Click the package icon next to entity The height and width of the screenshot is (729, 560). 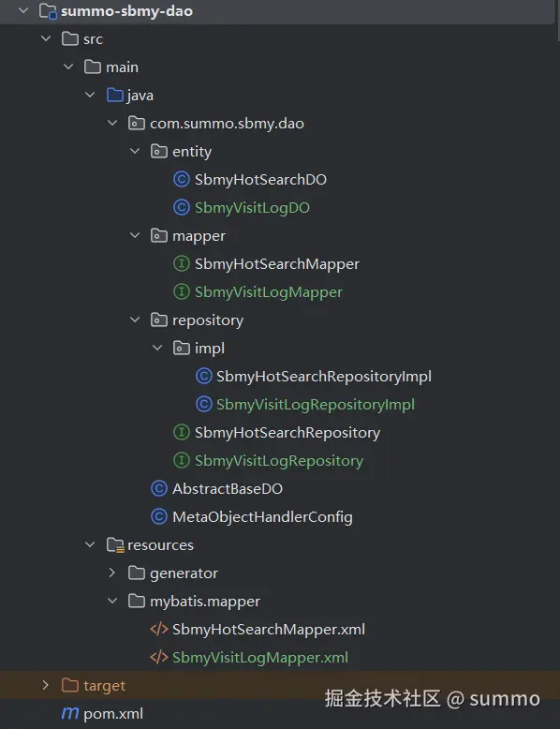(x=159, y=151)
